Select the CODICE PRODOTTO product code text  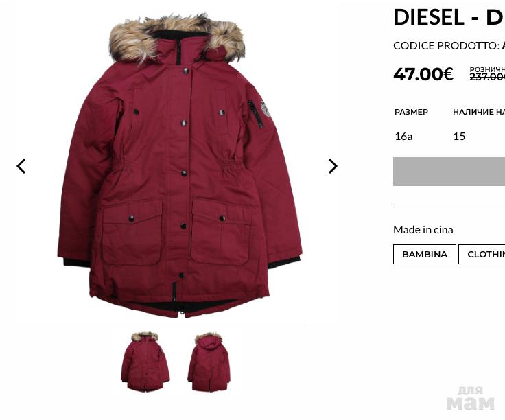pyautogui.click(x=449, y=46)
